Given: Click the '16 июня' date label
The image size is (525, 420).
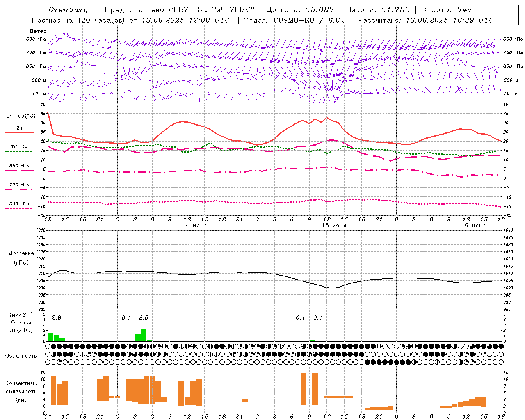Looking at the screenshot, I should (473, 226).
